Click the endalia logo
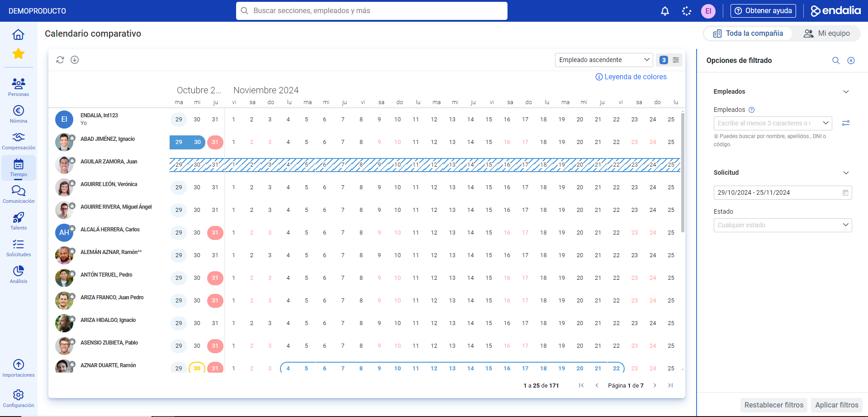The width and height of the screenshot is (868, 417). 835,11
